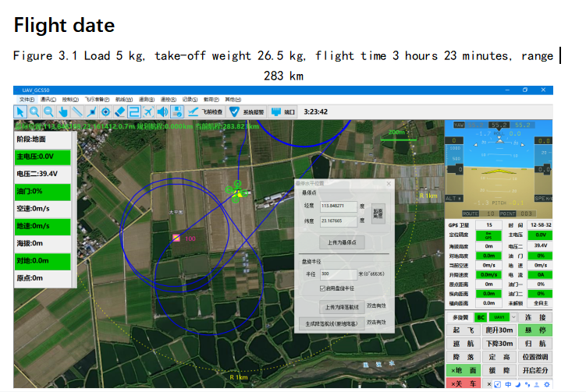Screen dimensions: 586x392
Task: Click the green 悬停 hover button
Action: click(535, 330)
